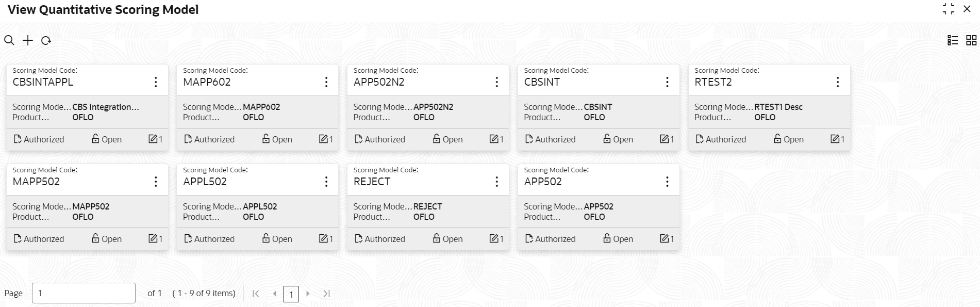980x307 pixels.
Task: Click the modification count icon on MAPP502 card
Action: 153,238
